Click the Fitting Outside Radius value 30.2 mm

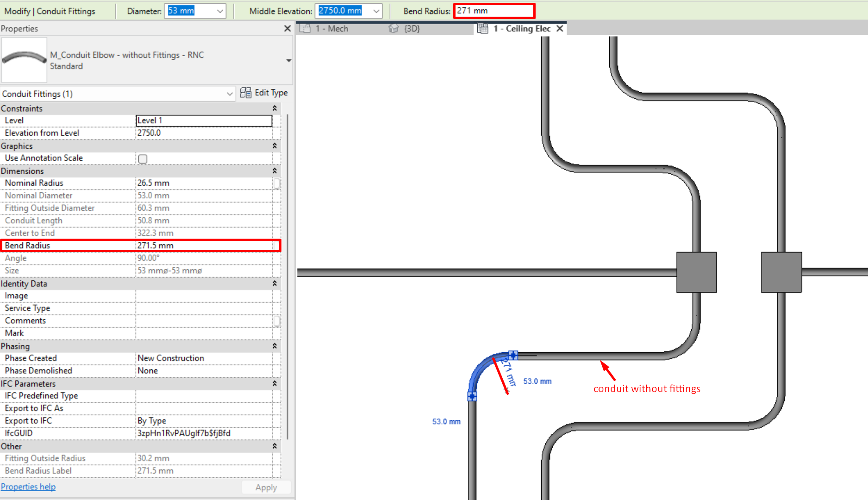coord(204,458)
